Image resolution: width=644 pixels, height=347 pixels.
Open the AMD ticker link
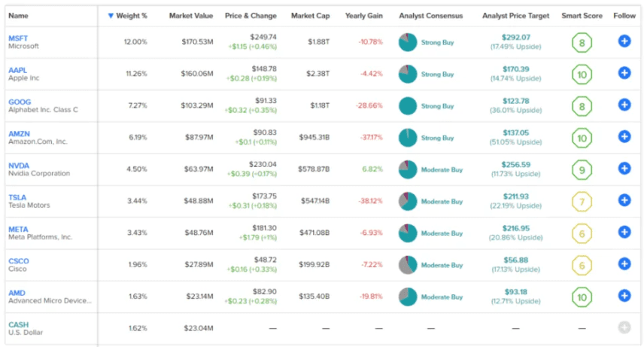(17, 293)
